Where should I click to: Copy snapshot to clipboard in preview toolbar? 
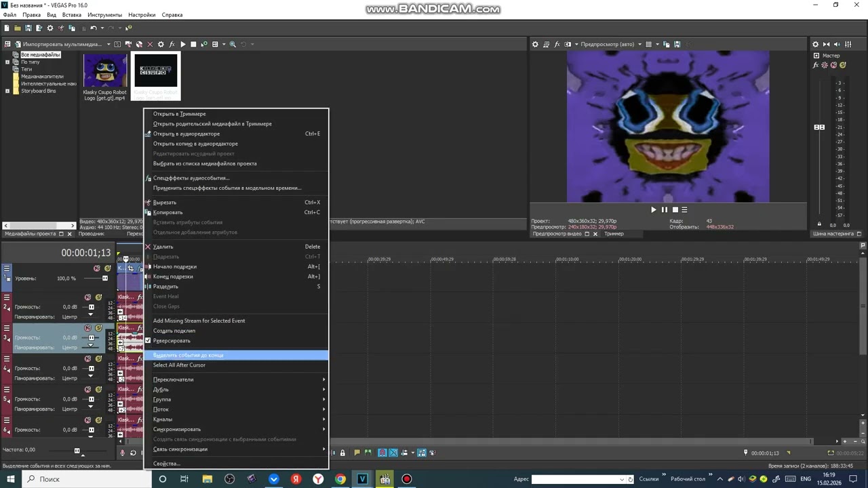(667, 44)
